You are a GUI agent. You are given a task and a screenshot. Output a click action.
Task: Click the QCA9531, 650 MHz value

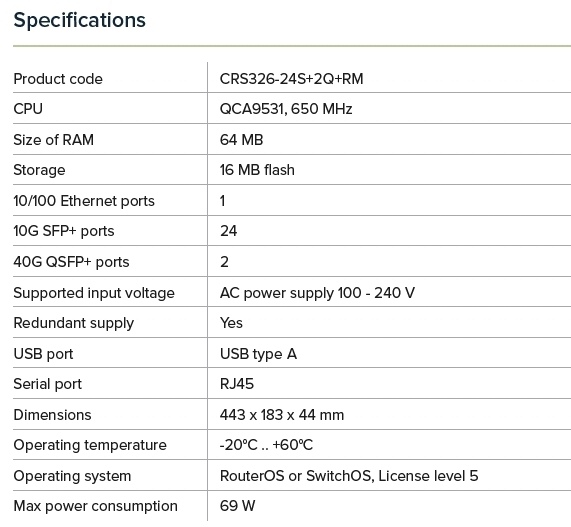point(286,109)
